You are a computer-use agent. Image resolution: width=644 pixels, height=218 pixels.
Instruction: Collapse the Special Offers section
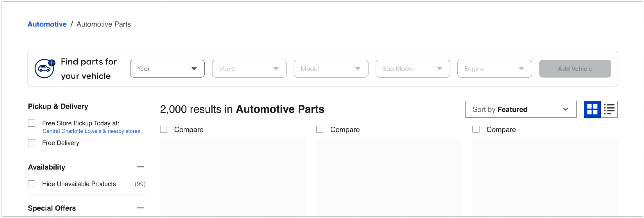[x=140, y=208]
